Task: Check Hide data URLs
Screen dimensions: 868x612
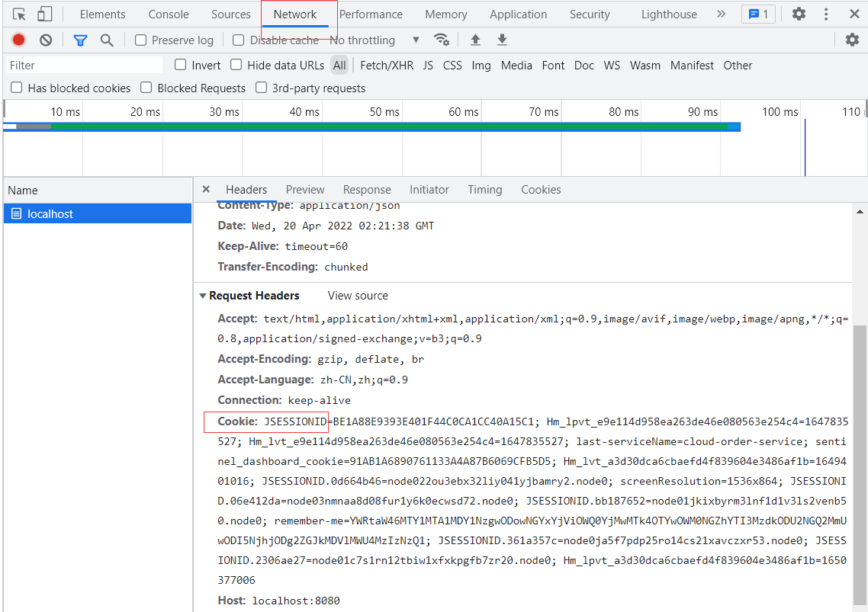Action: (x=236, y=65)
